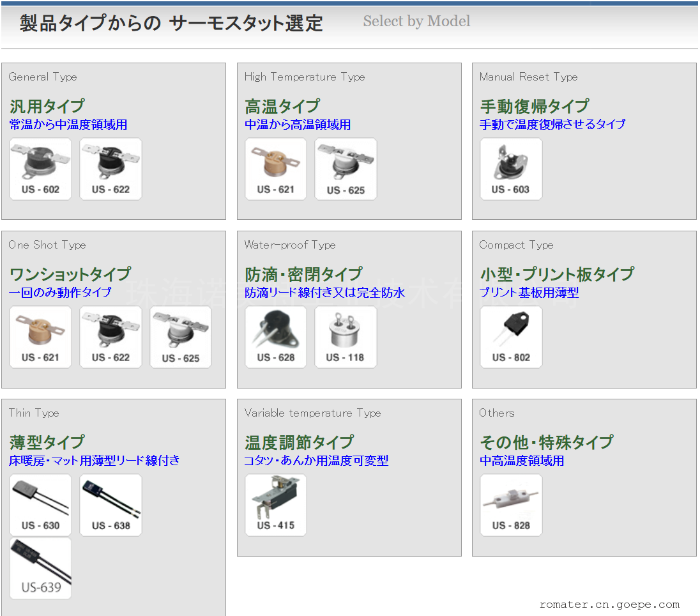Choose US-621 in the One Shot Type section
700x616 pixels.
point(40,337)
